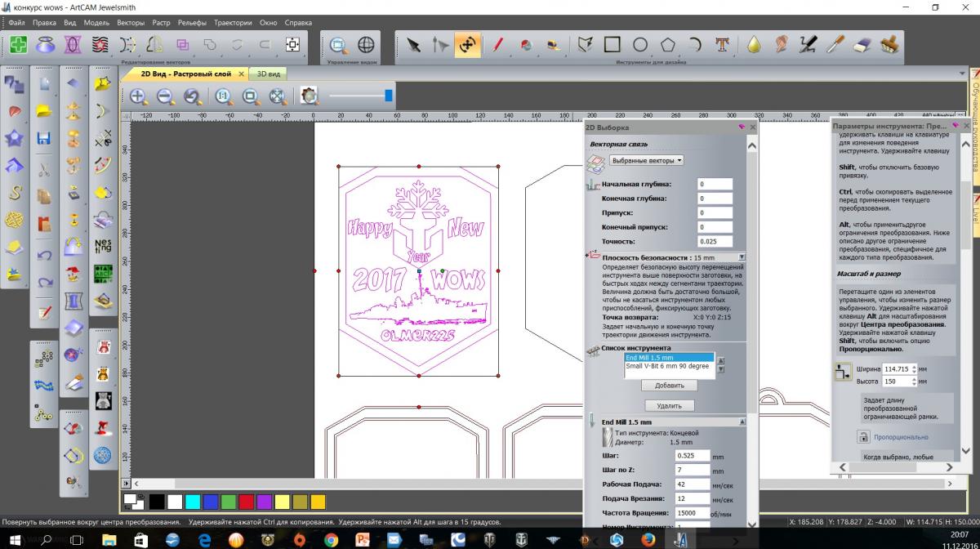This screenshot has height=549, width=980.
Task: Set zoom to 1:1 scale
Action: [224, 96]
